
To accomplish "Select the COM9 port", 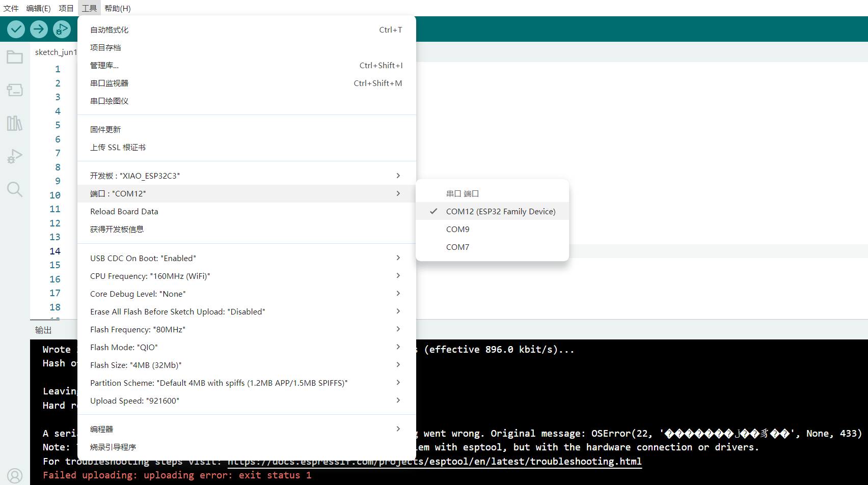I will click(492, 229).
